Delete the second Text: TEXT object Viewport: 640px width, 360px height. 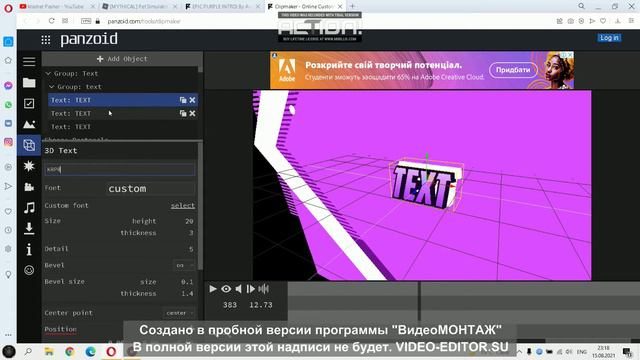(192, 113)
